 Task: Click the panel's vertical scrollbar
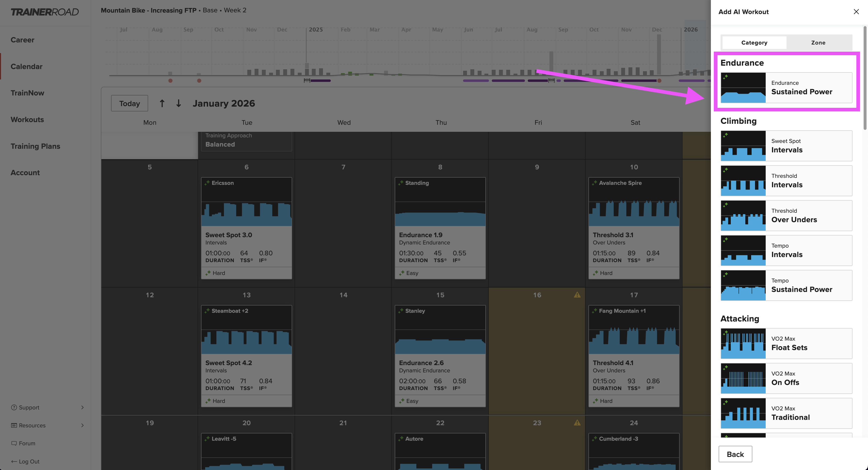[x=865, y=78]
